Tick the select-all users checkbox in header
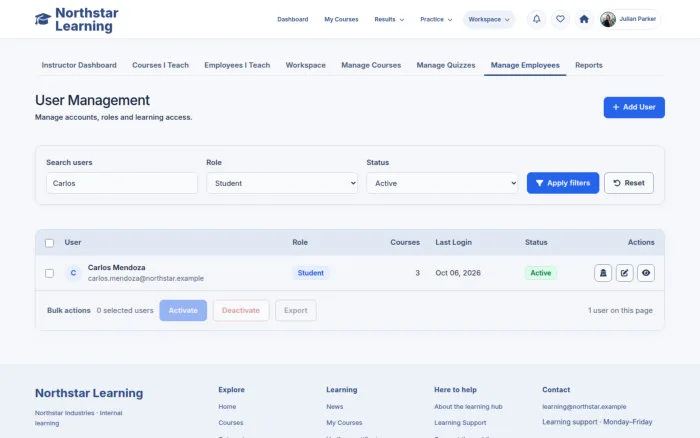The image size is (700, 438). (50, 243)
